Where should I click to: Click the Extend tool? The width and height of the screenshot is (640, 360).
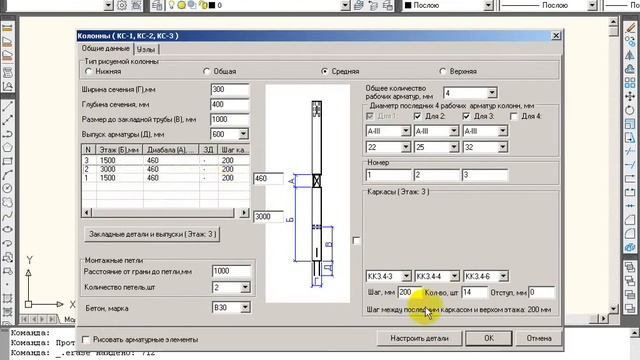pos(630,165)
